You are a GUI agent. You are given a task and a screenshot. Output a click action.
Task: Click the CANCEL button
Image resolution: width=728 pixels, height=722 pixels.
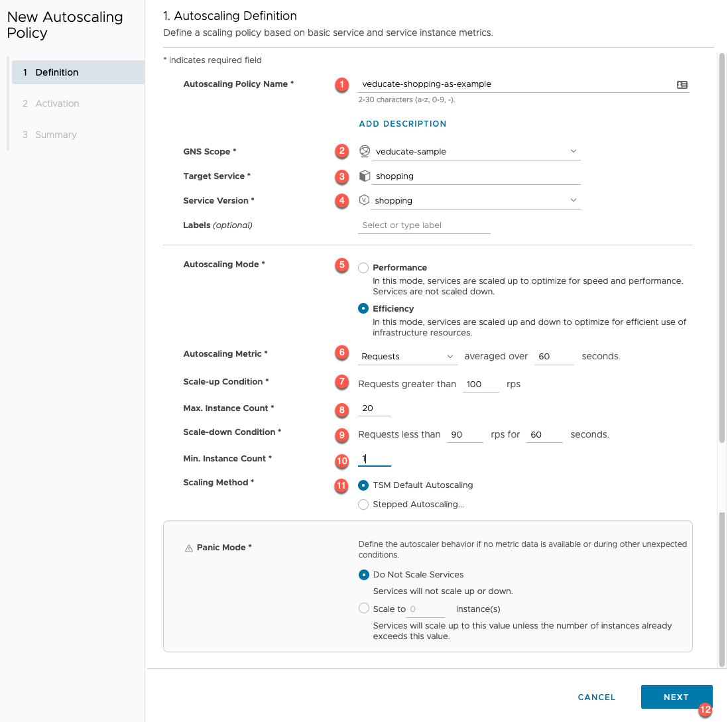(x=597, y=697)
